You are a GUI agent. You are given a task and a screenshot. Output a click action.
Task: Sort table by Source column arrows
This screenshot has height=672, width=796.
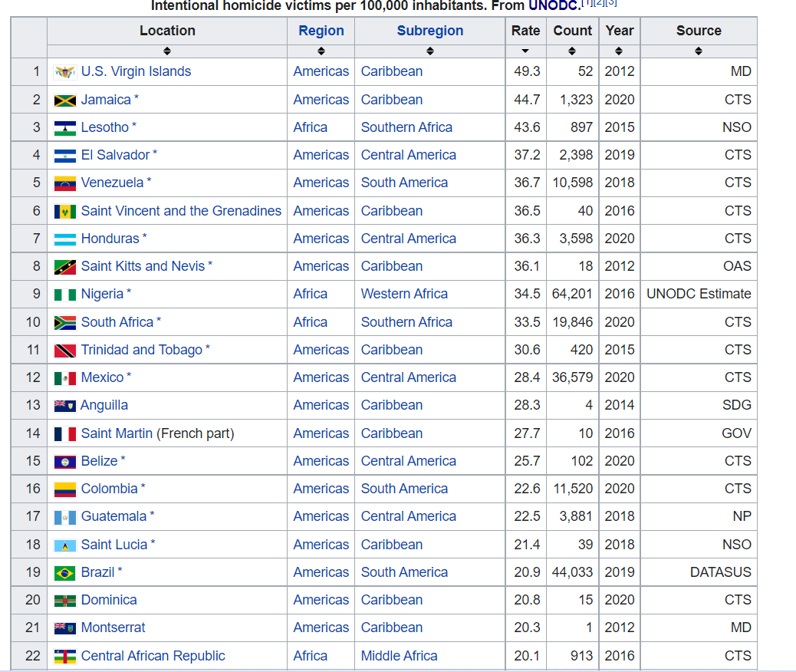pyautogui.click(x=699, y=51)
